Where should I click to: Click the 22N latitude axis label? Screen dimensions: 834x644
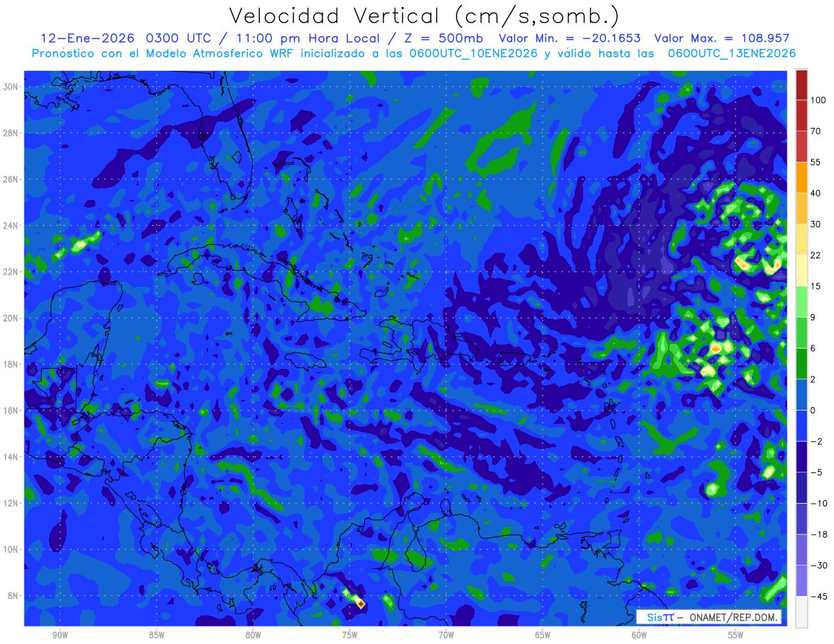(x=12, y=272)
